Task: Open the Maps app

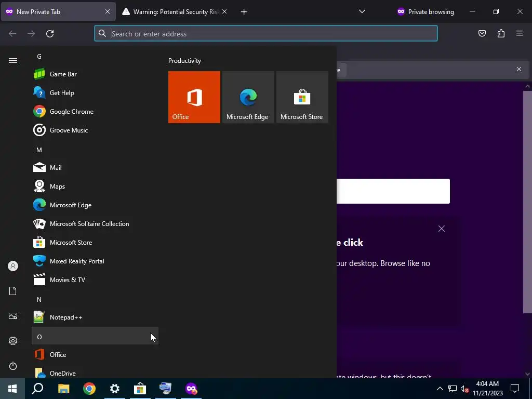Action: (95, 187)
